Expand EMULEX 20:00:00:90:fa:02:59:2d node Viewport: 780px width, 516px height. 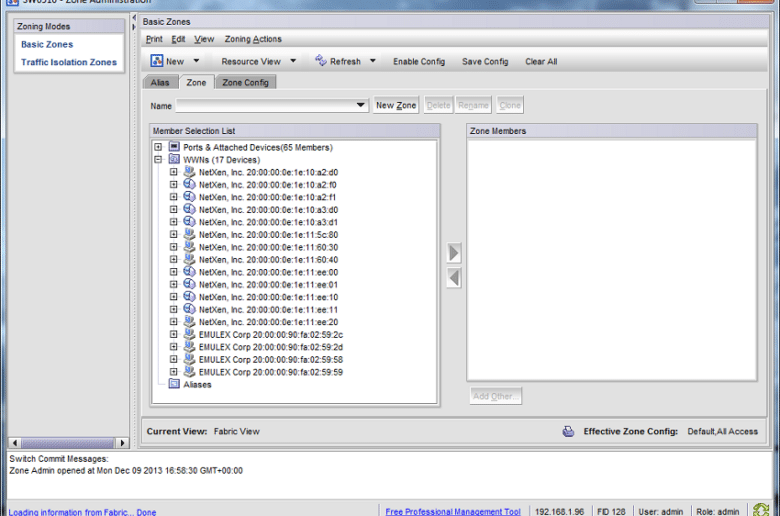(x=174, y=347)
